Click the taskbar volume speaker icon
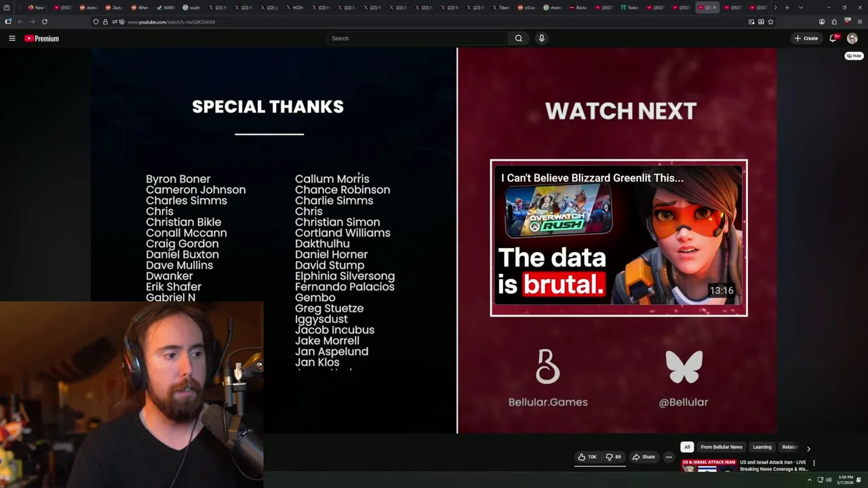Viewport: 868px width, 488px height. click(x=829, y=480)
